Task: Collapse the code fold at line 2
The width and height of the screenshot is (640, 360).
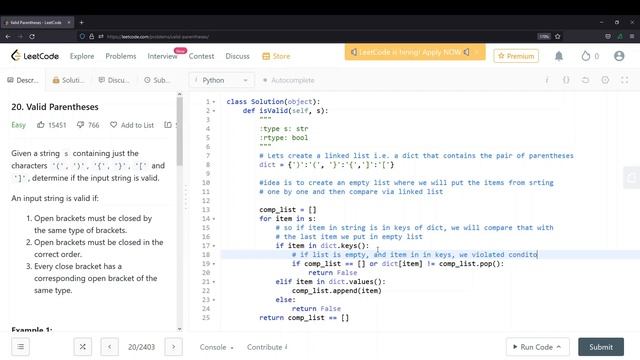Action: tap(213, 111)
